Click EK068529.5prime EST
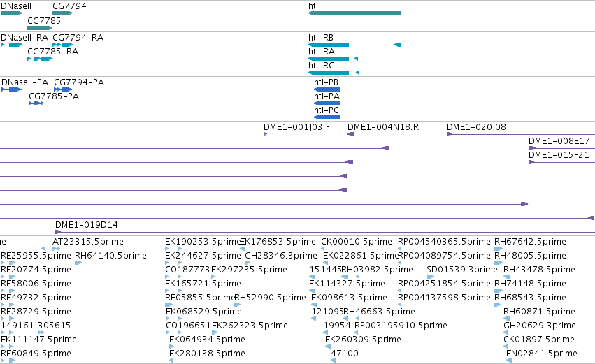 pos(173,319)
